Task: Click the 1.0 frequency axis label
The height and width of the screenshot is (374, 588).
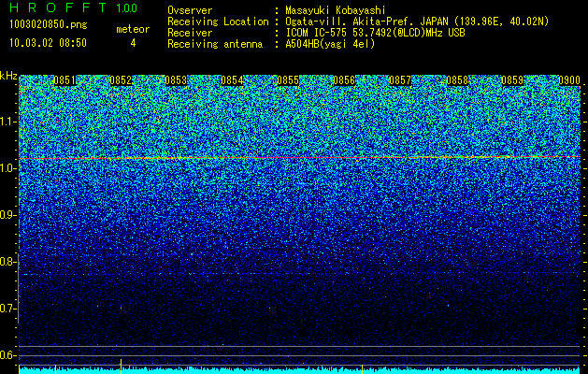Action: (x=8, y=168)
